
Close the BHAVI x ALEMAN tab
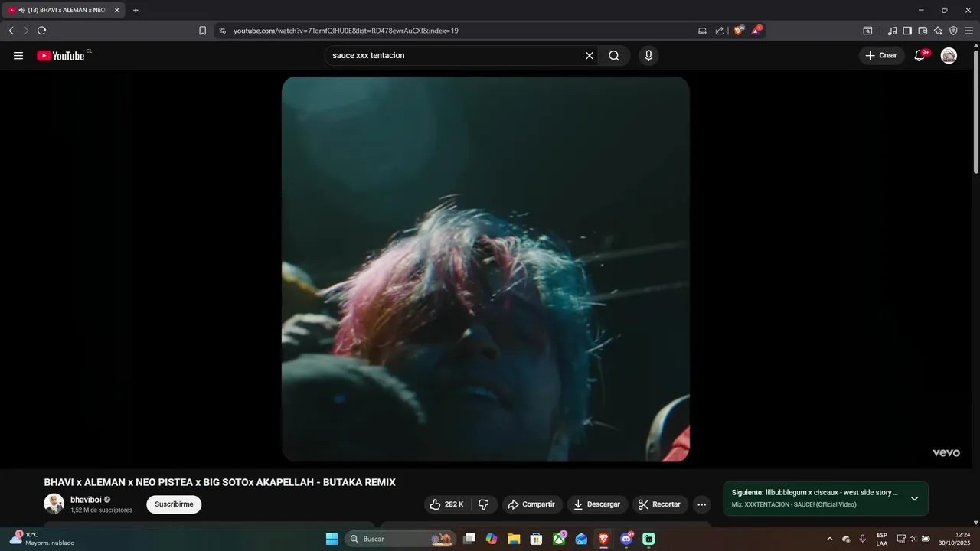116,10
